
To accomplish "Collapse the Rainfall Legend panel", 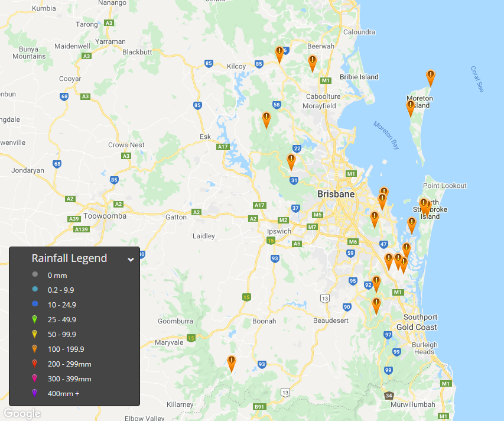I will [131, 259].
